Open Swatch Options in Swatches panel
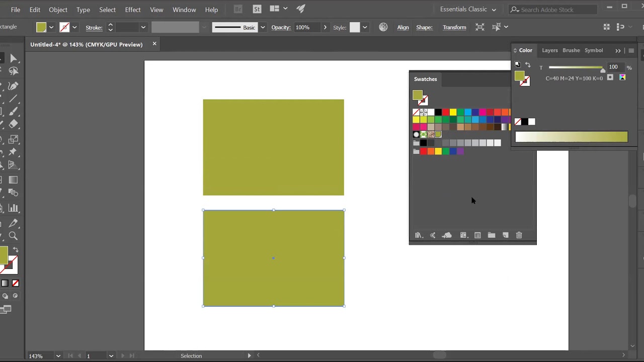 click(x=477, y=235)
